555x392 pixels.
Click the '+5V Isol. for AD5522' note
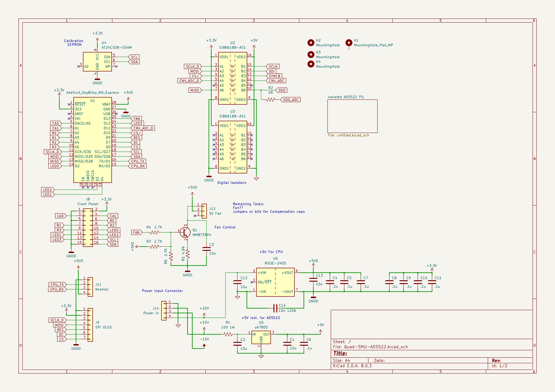(261, 318)
